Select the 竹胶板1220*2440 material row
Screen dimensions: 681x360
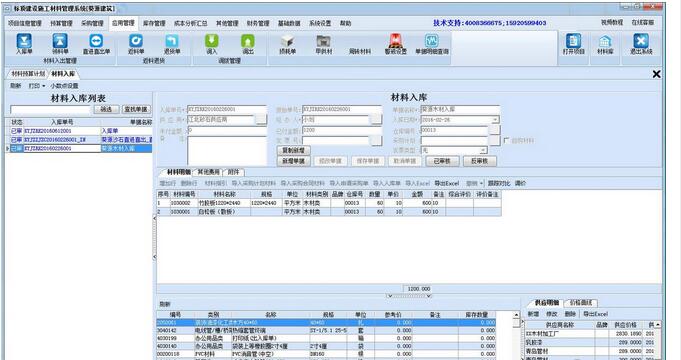pos(329,203)
